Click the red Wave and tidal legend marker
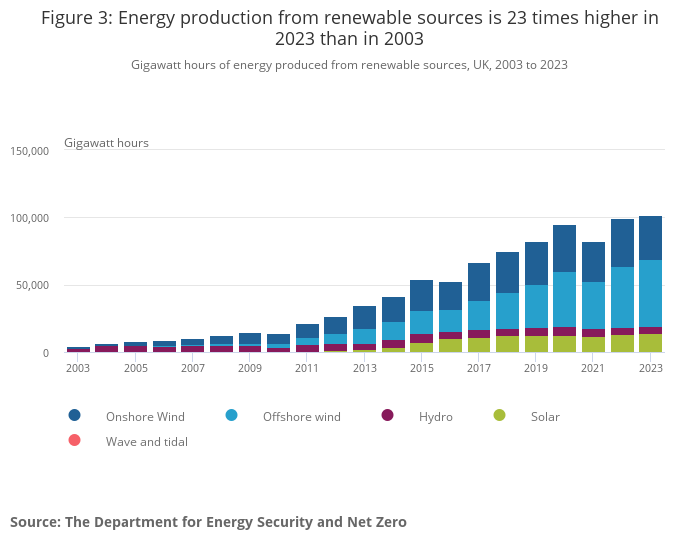The height and width of the screenshot is (549, 700). pyautogui.click(x=75, y=441)
